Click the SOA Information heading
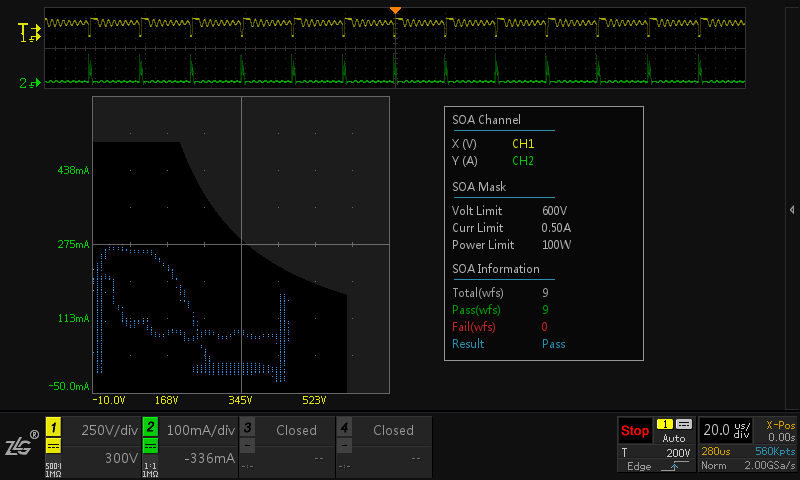The height and width of the screenshot is (480, 800). [x=496, y=269]
